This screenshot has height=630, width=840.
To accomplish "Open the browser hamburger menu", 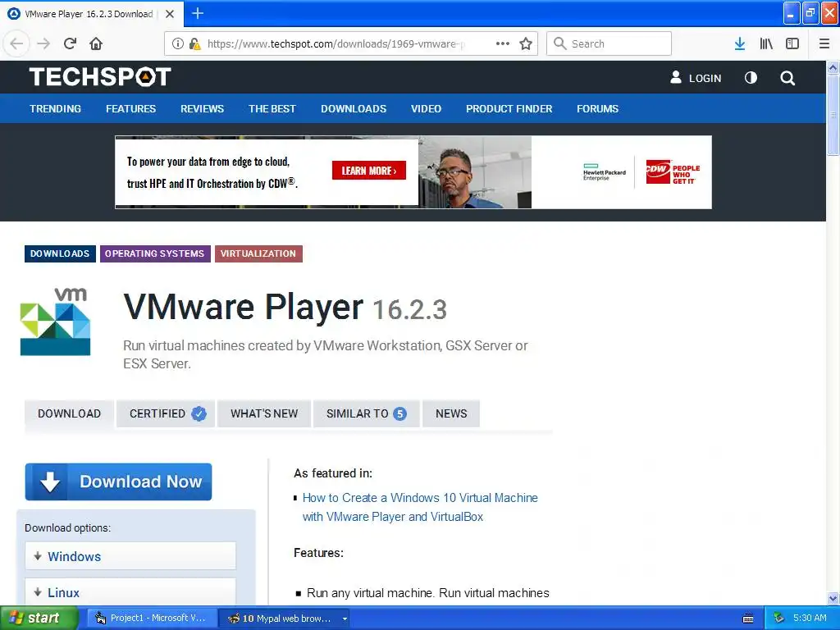I will point(824,43).
